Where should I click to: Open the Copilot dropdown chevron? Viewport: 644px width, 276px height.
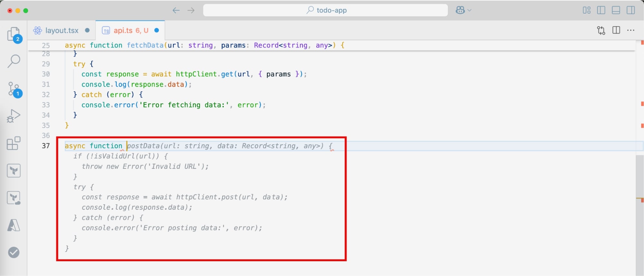[x=469, y=10]
